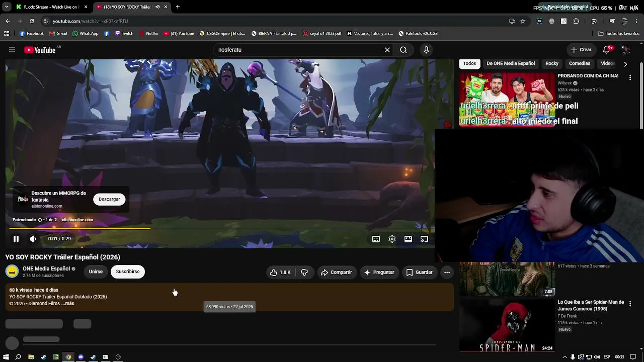This screenshot has height=362, width=644.
Task: Show more filter chips with arrow
Action: coord(625,64)
